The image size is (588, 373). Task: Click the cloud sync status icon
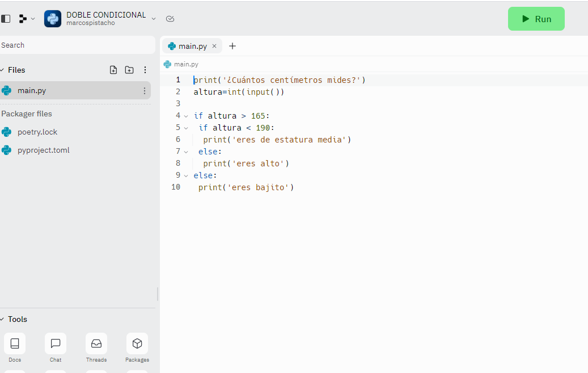(170, 19)
